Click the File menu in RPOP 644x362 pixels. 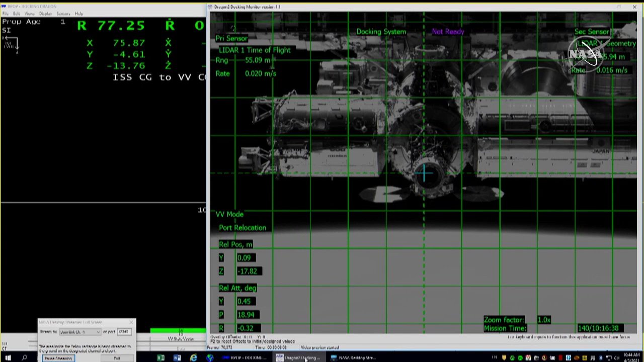point(6,14)
